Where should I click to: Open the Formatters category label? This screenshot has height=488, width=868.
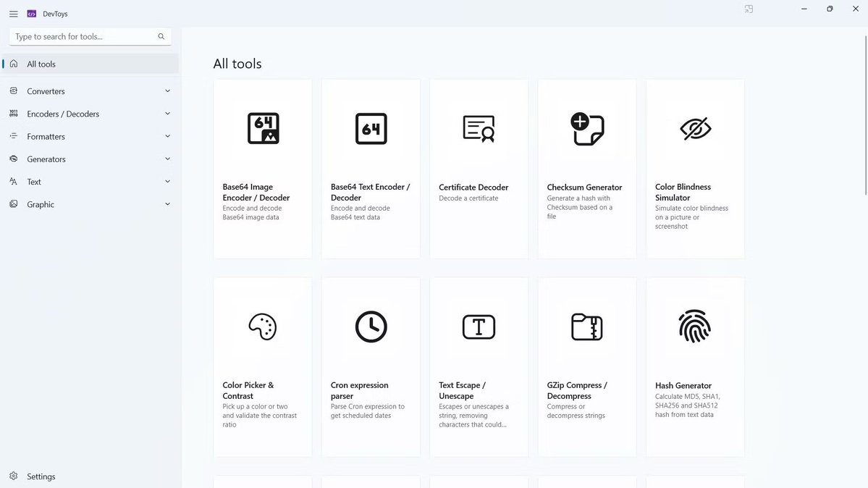(46, 137)
